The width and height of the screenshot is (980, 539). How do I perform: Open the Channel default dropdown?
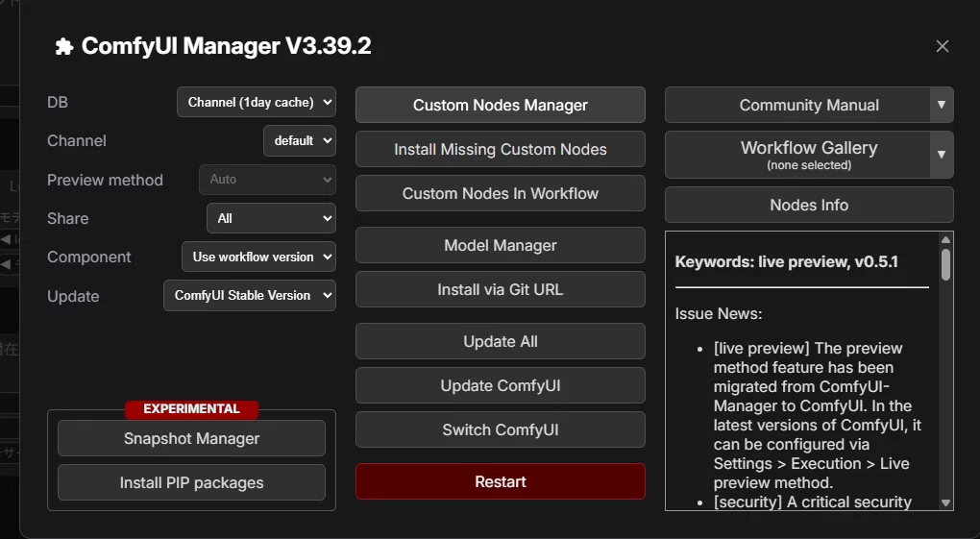coord(300,140)
